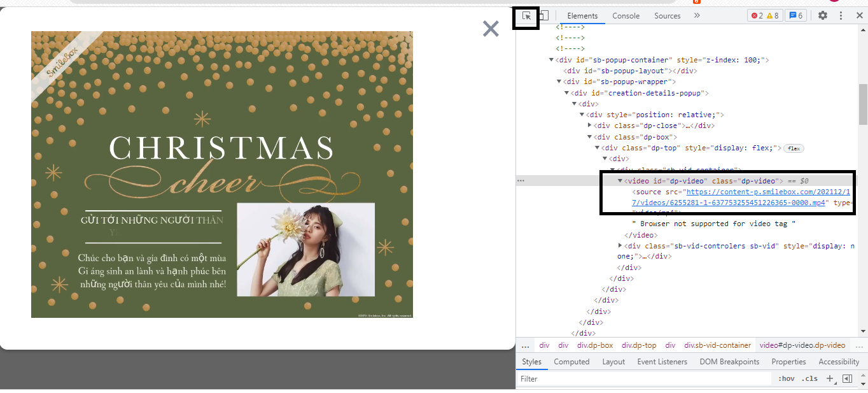Collapse the sb-popup-wrapper div node

[x=559, y=82]
